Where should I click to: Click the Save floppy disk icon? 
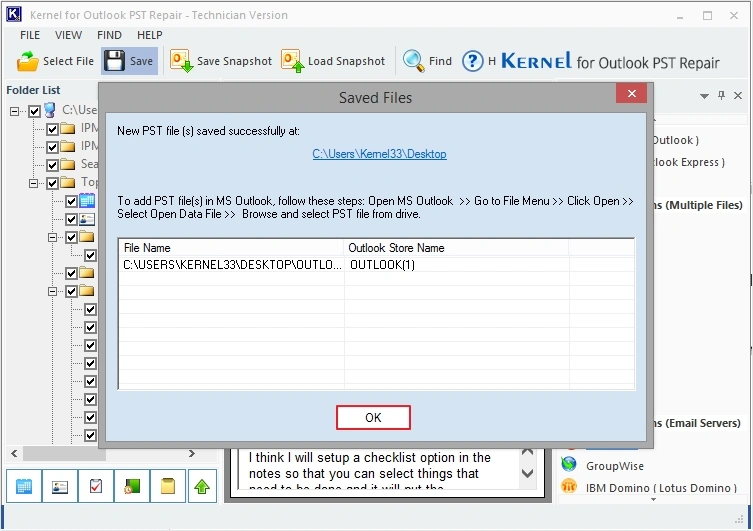coord(114,61)
